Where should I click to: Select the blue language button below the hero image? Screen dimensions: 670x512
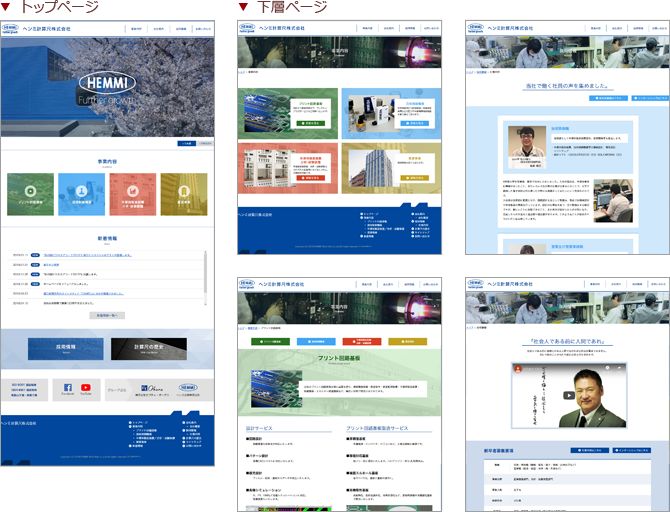tap(186, 143)
